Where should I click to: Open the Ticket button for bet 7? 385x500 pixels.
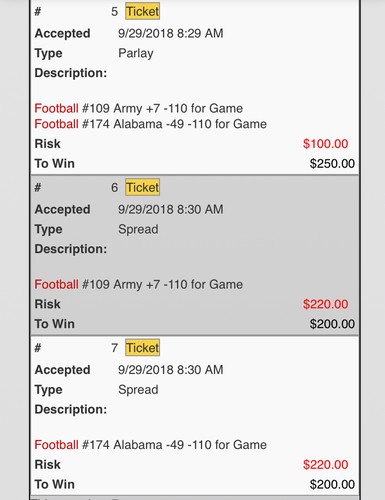click(142, 348)
